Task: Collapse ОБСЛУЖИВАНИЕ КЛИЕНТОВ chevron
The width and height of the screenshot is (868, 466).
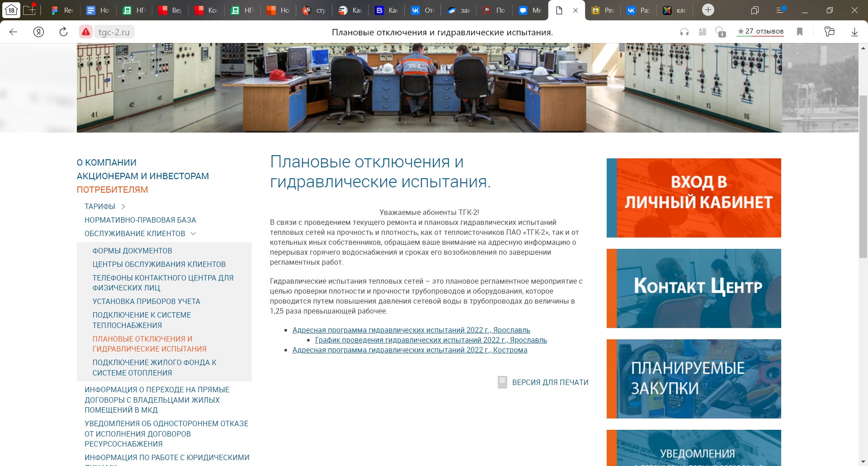Action: pos(193,233)
